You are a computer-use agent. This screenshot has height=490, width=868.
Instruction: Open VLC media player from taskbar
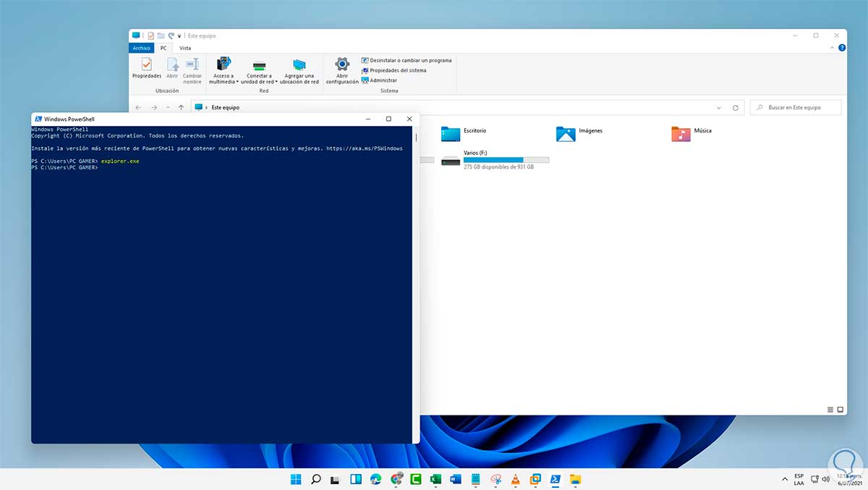[x=516, y=479]
